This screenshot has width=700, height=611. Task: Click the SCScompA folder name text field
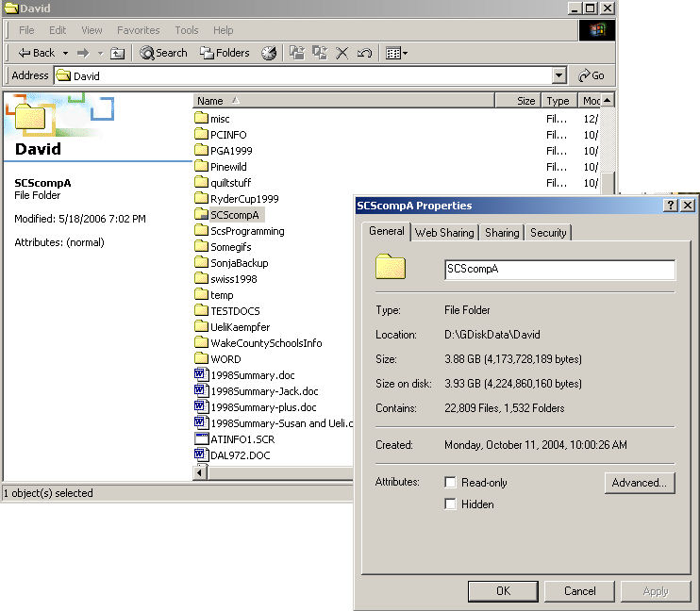pos(559,270)
